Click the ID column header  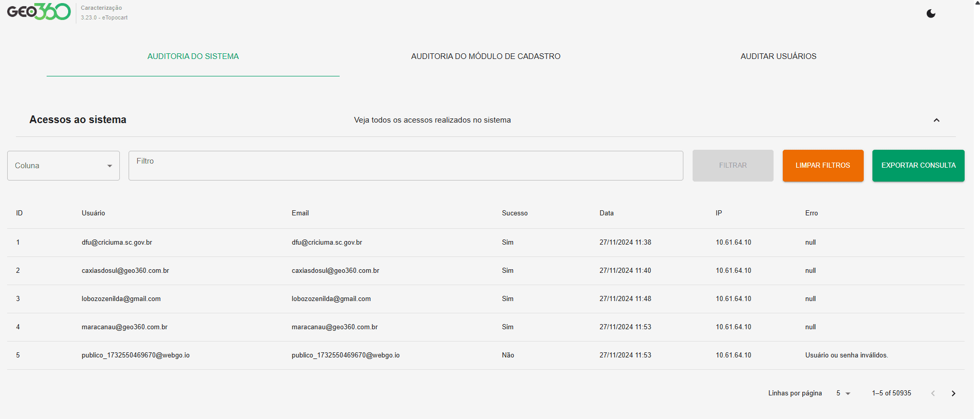click(19, 213)
